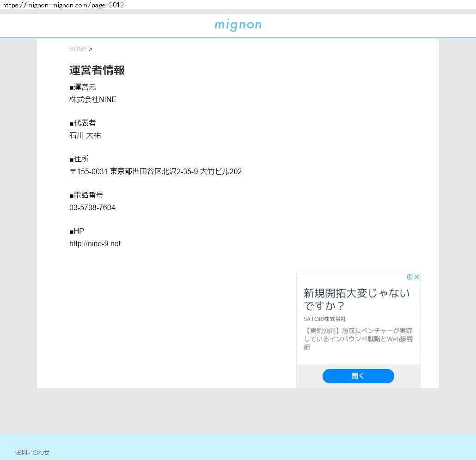Image resolution: width=476 pixels, height=460 pixels.
Task: Click the ■運営元 section label
Action: pyautogui.click(x=83, y=87)
